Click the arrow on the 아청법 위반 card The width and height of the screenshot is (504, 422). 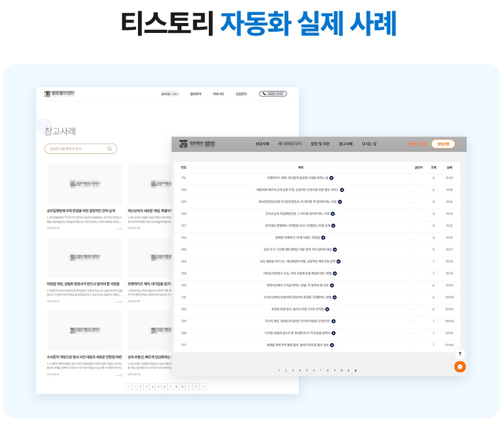click(x=119, y=301)
